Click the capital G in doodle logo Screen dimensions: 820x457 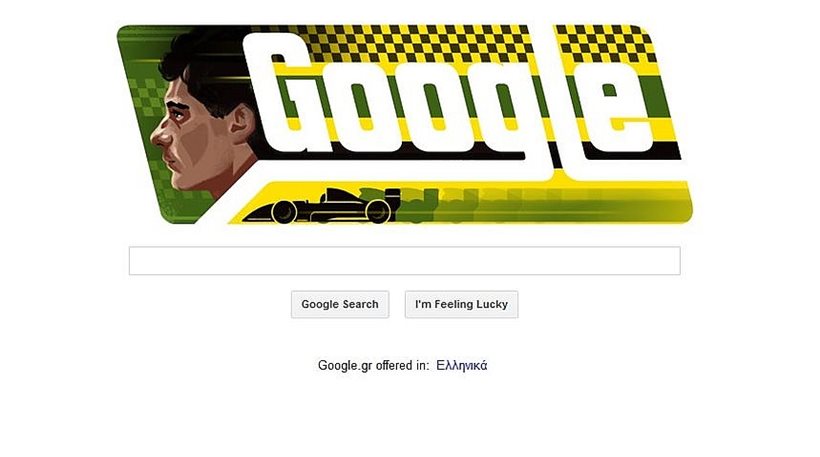tap(290, 94)
